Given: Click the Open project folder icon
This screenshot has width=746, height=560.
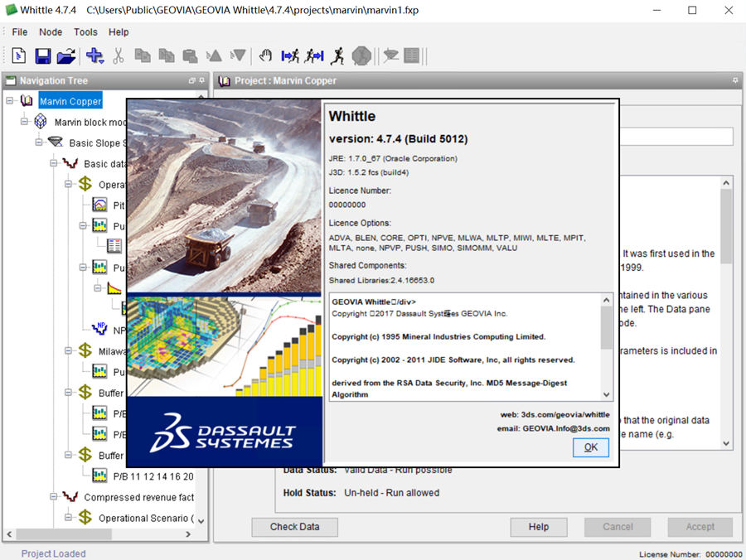Looking at the screenshot, I should [x=66, y=56].
